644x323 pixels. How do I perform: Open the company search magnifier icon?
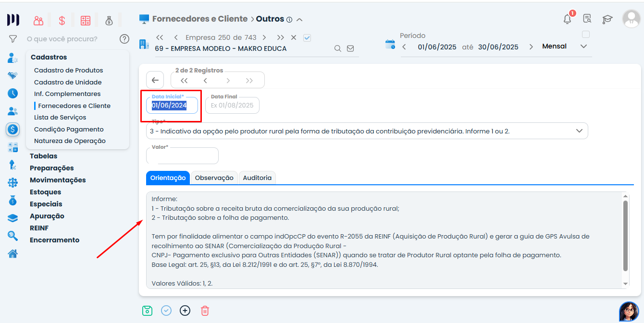338,48
